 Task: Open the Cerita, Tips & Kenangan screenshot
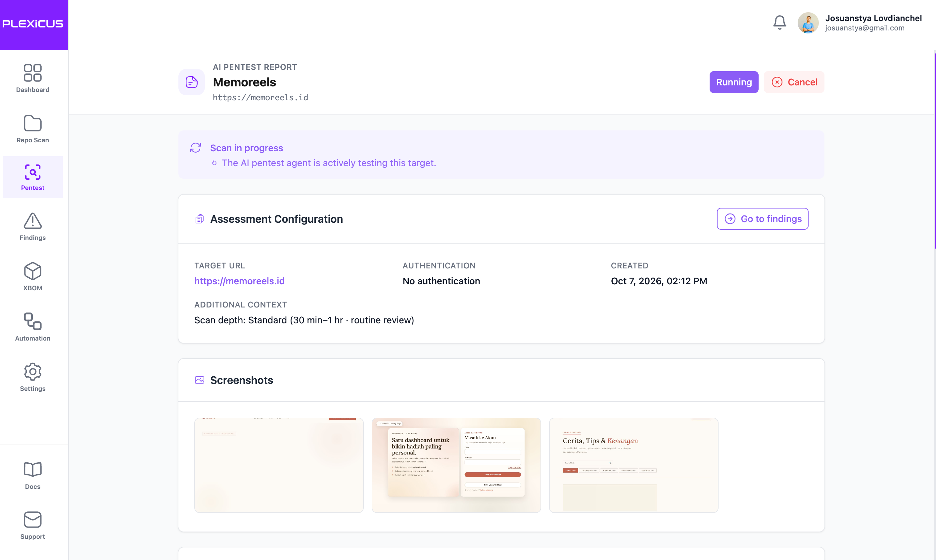[633, 465]
